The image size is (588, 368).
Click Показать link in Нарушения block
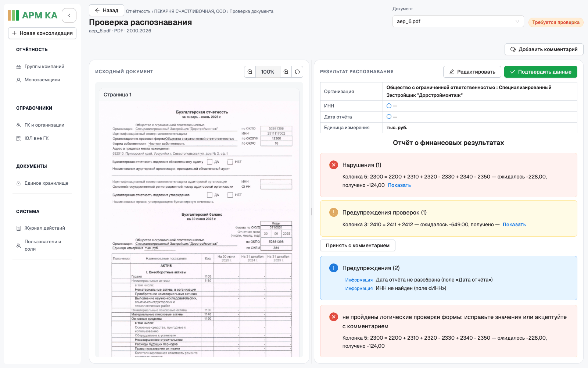(x=399, y=185)
